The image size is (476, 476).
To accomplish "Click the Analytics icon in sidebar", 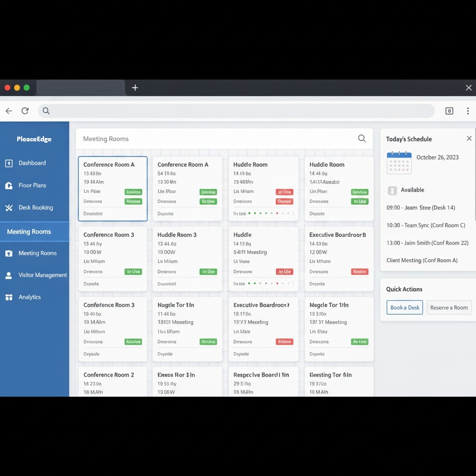I will click(9, 297).
